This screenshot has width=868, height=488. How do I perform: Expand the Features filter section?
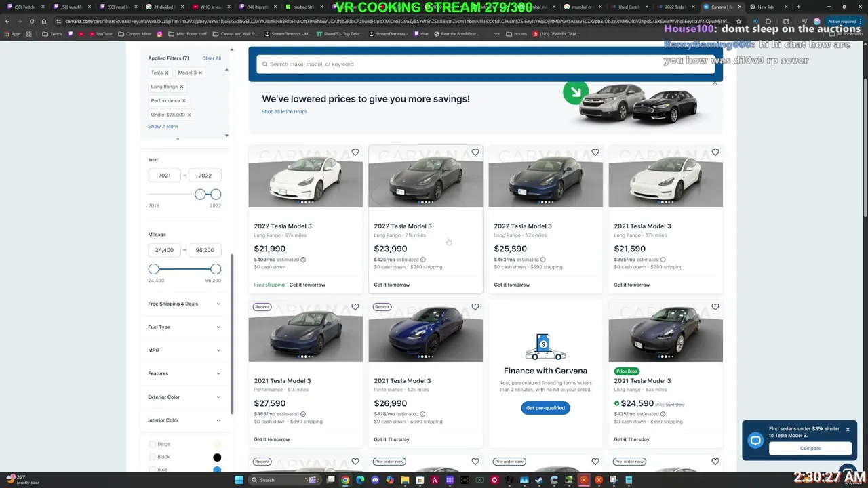click(184, 373)
